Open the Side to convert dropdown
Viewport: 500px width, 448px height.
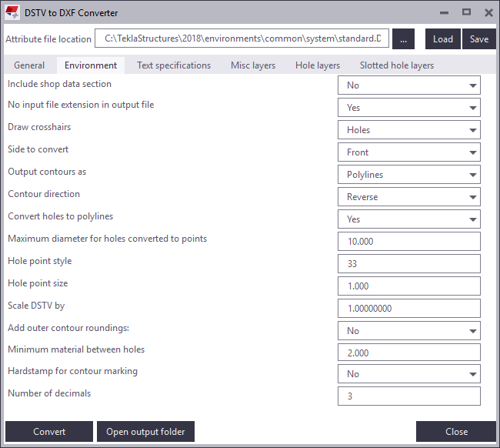408,152
